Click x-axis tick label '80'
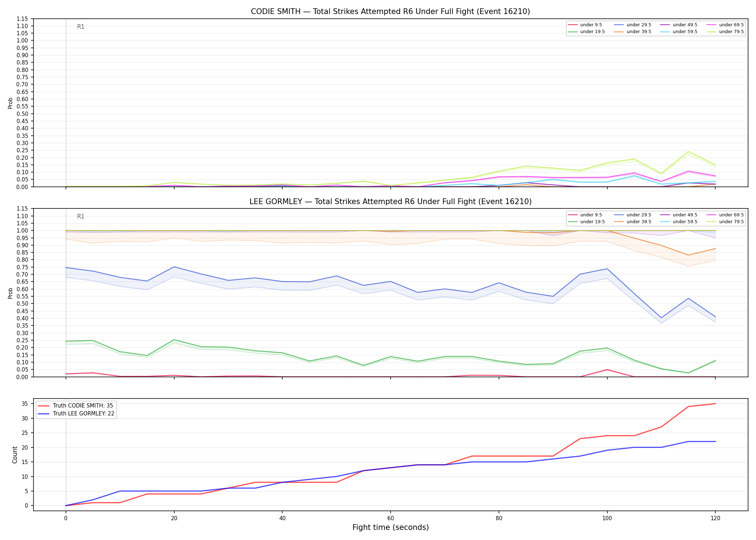The width and height of the screenshot is (756, 540). [x=499, y=518]
